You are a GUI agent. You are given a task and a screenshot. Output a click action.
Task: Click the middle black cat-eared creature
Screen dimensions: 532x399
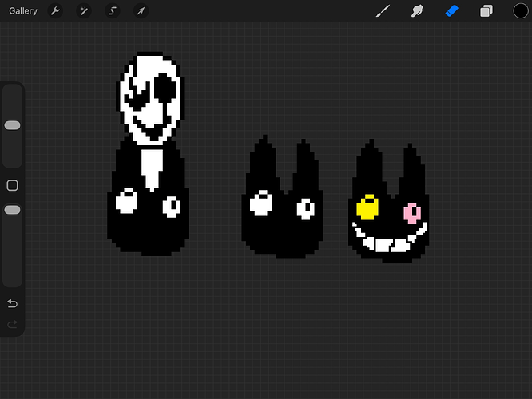[282, 196]
